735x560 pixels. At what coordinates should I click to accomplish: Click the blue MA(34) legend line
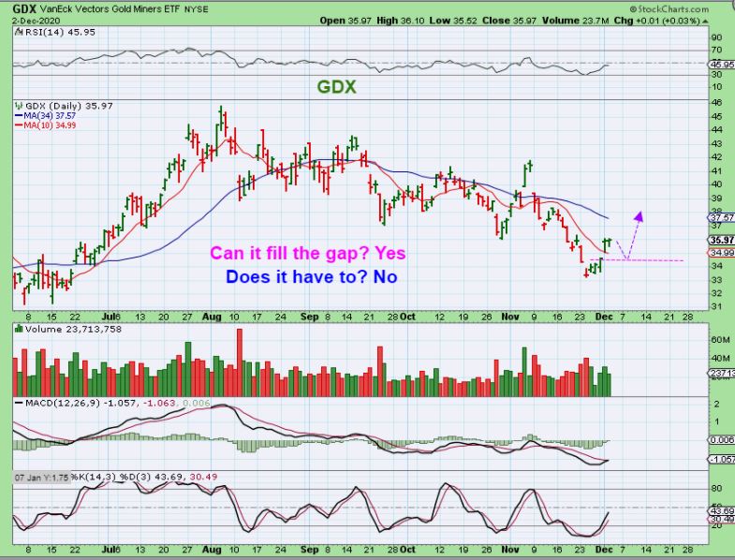(x=20, y=116)
